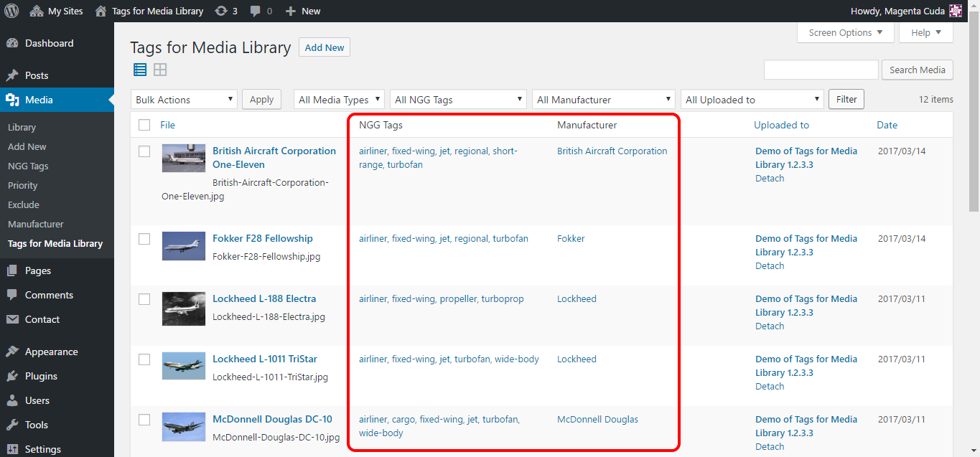Click the Comments icon in sidebar

click(12, 295)
